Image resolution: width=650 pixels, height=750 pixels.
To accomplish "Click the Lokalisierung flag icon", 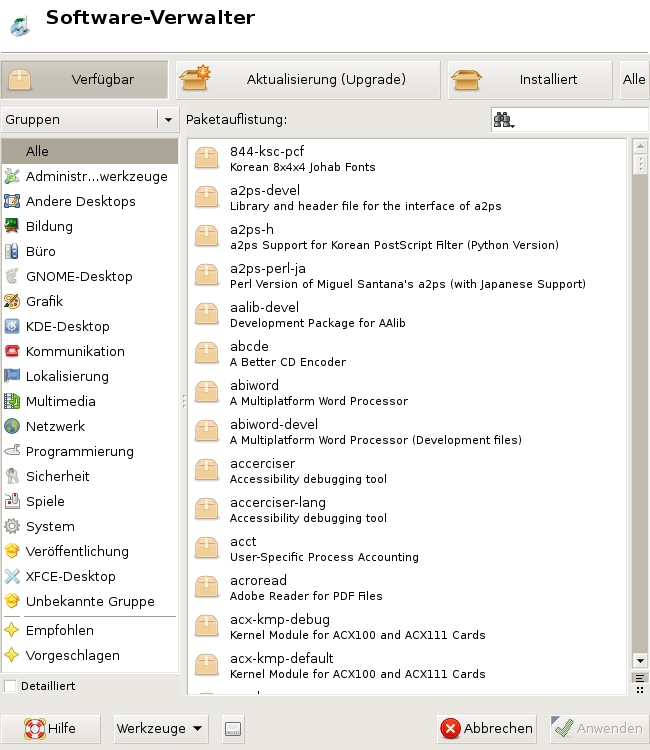I will coord(12,376).
